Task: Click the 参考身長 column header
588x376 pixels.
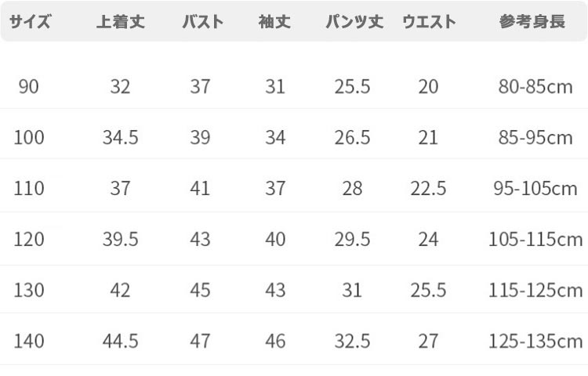Action: tap(532, 22)
